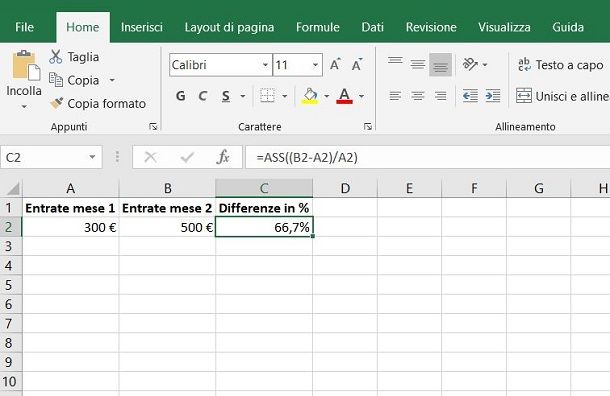Open the Incolla paste options arrow

point(24,106)
